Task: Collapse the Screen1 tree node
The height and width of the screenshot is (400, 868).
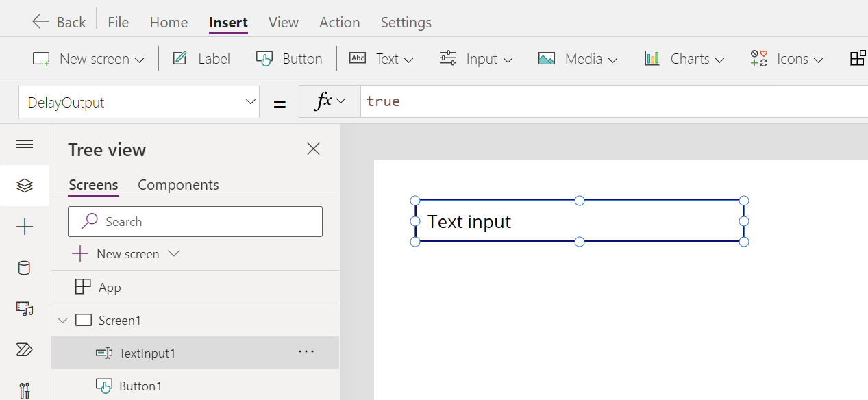Action: click(x=63, y=320)
